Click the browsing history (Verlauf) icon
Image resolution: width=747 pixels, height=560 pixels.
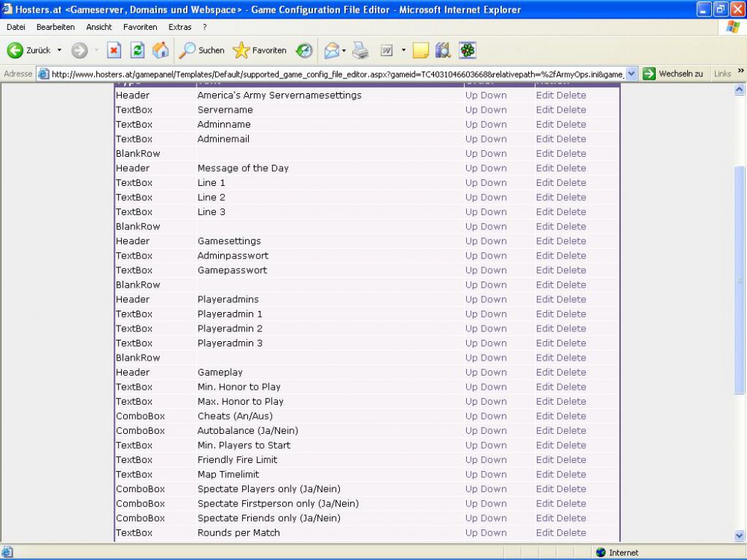304,50
